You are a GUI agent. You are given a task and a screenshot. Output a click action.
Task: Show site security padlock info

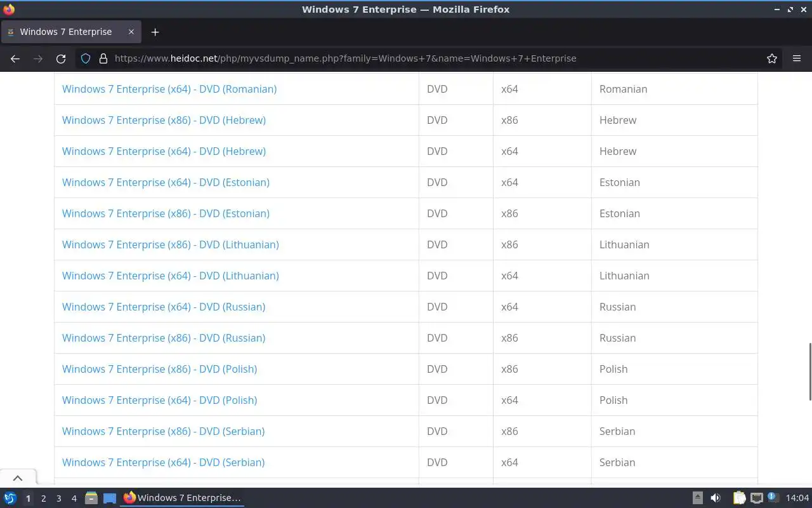pos(103,58)
